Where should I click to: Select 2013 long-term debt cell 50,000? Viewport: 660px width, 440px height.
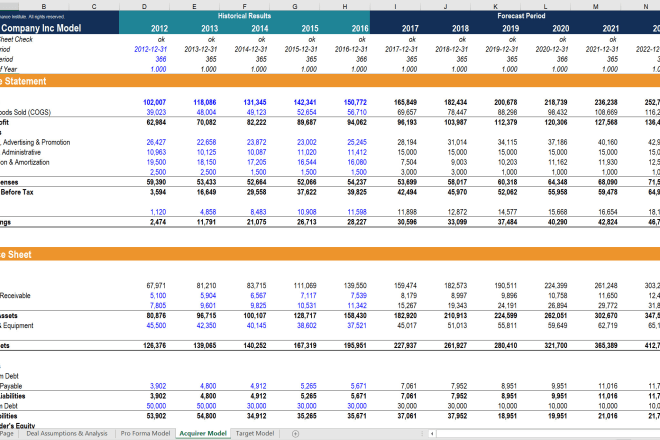206,406
